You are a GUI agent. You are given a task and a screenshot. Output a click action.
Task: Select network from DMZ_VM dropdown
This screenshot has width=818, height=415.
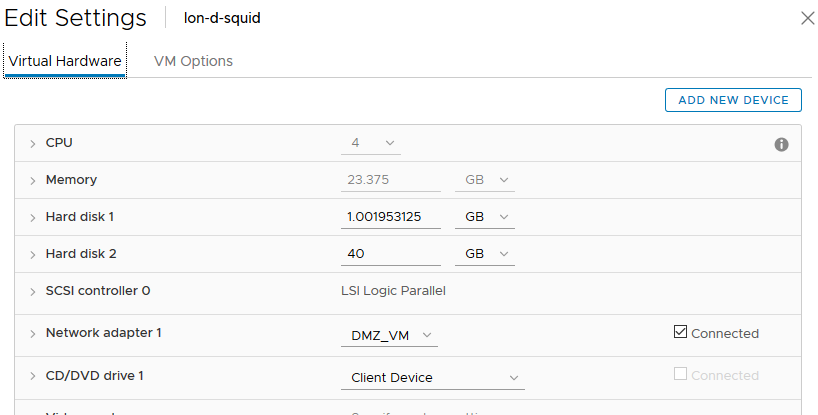point(390,336)
